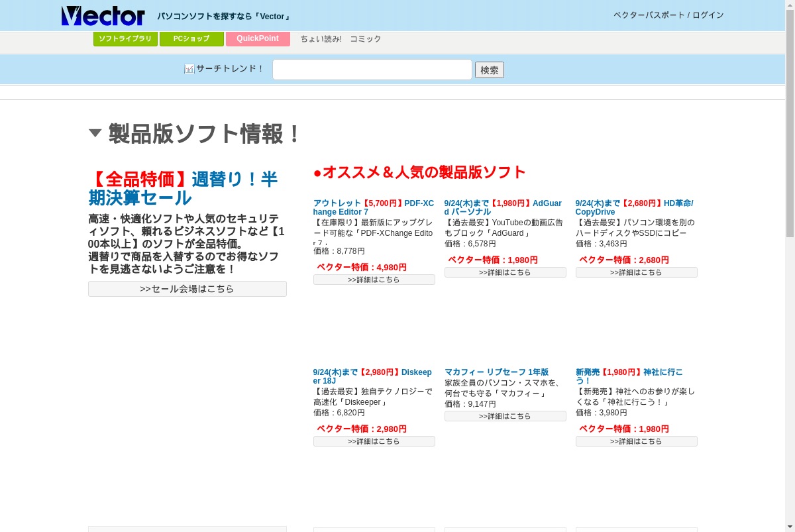
Task: Click the ベクター特価：2,980円 text
Action: coord(362,429)
